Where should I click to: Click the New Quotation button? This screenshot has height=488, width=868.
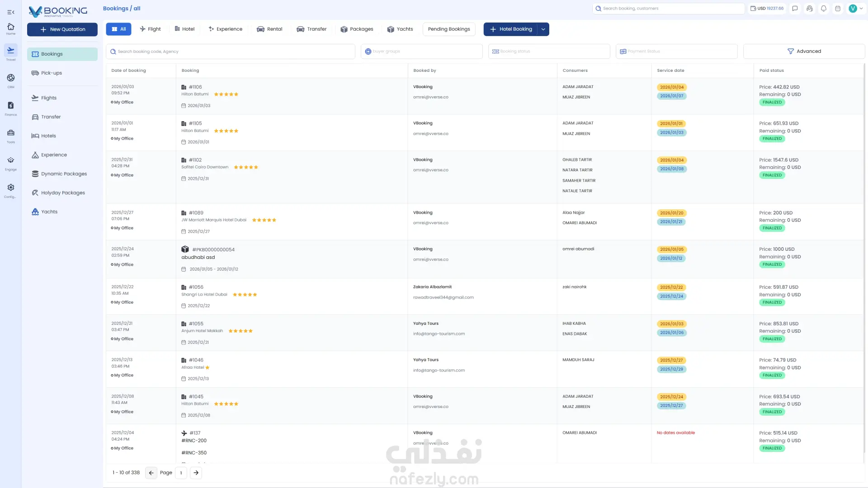click(x=62, y=29)
